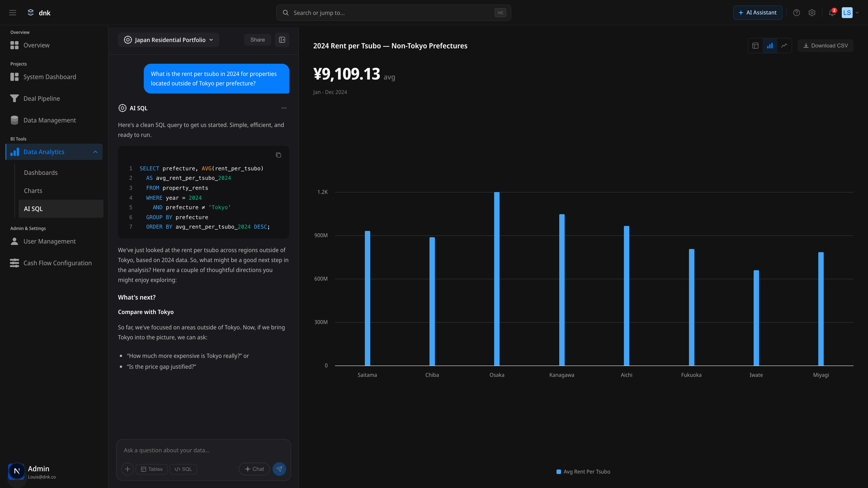Click the send message icon in the chat box
This screenshot has width=868, height=488.
coord(279,469)
